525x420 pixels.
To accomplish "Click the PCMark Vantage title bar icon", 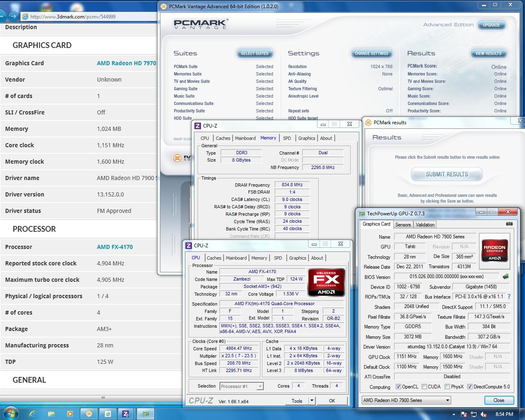I will point(164,6).
